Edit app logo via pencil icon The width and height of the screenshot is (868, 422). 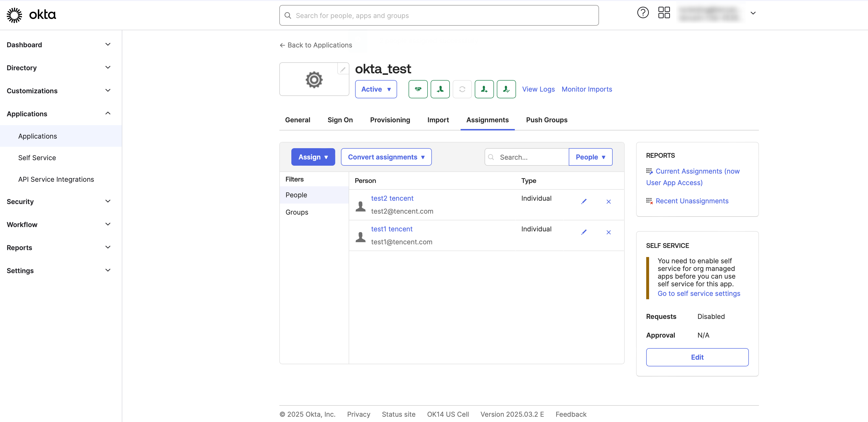343,70
